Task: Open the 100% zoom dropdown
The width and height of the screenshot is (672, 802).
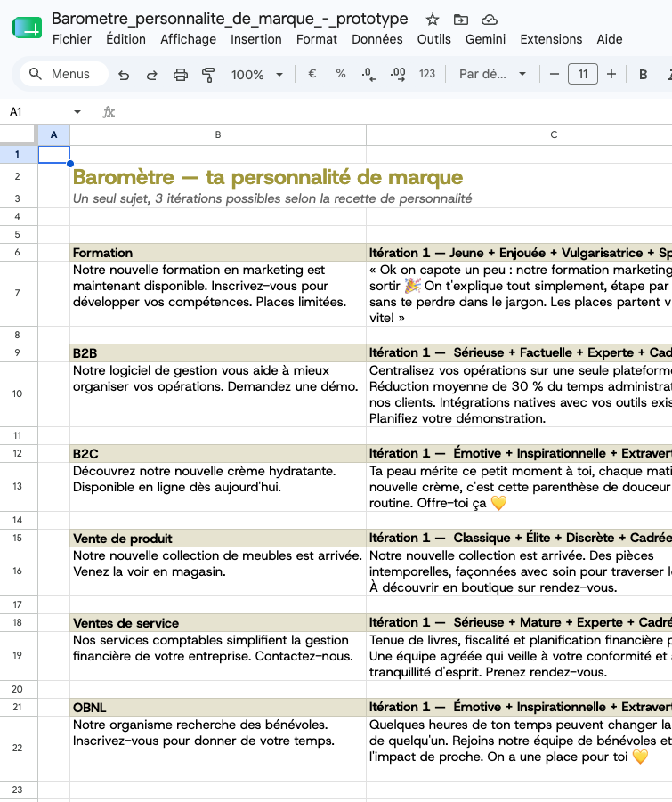Action: pos(256,75)
